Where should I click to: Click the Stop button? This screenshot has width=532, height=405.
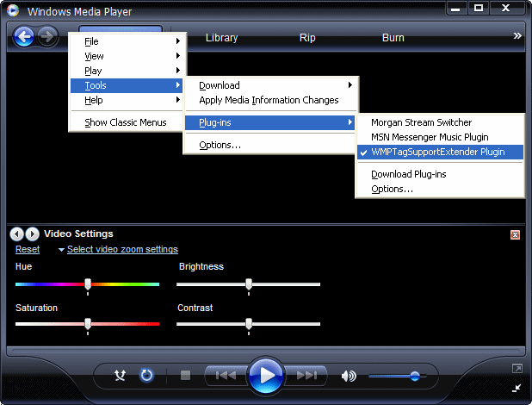pyautogui.click(x=185, y=375)
